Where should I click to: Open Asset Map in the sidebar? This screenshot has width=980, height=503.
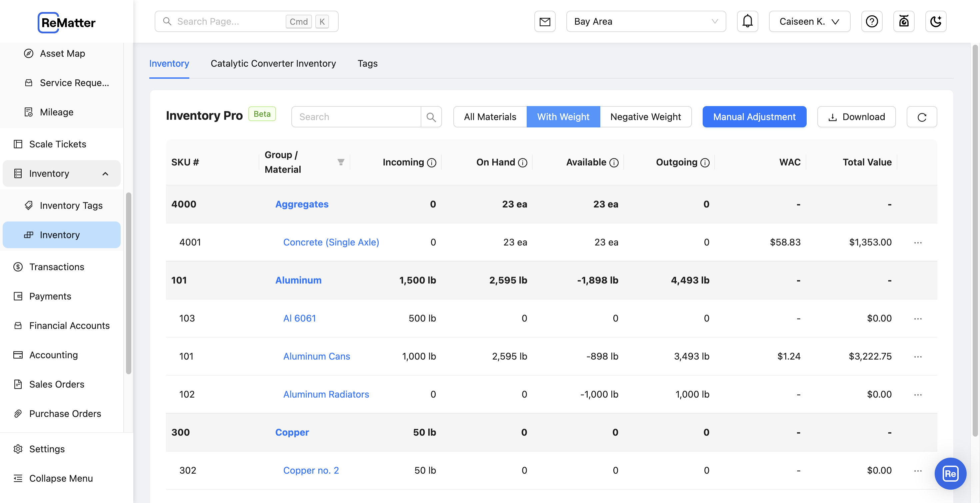coord(62,53)
